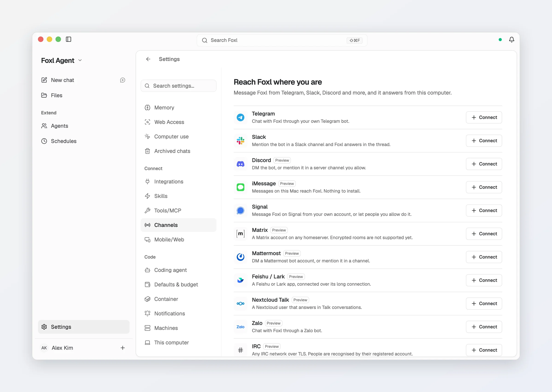Viewport: 552px width, 392px height.
Task: Select Mobile/Web settings
Action: 178,239
